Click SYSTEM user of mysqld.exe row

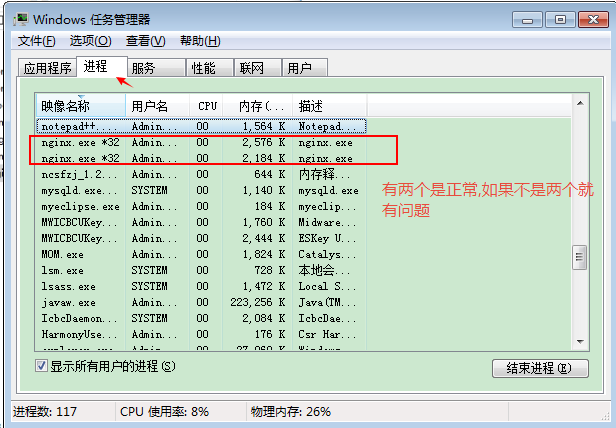point(149,190)
